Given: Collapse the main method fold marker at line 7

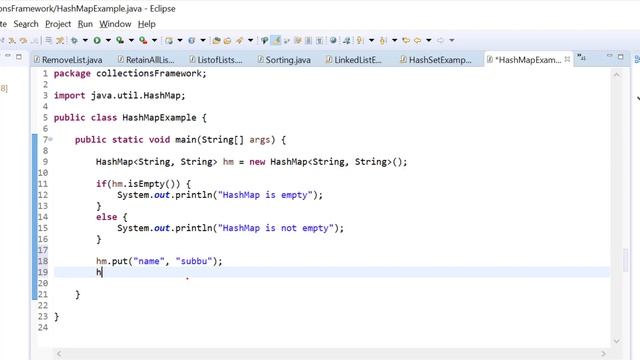Looking at the screenshot, I should 51,140.
